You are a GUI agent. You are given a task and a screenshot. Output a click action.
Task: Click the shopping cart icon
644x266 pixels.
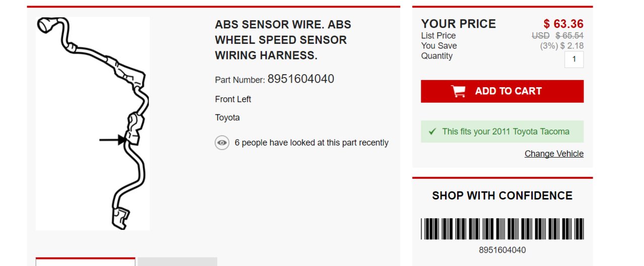click(x=458, y=91)
